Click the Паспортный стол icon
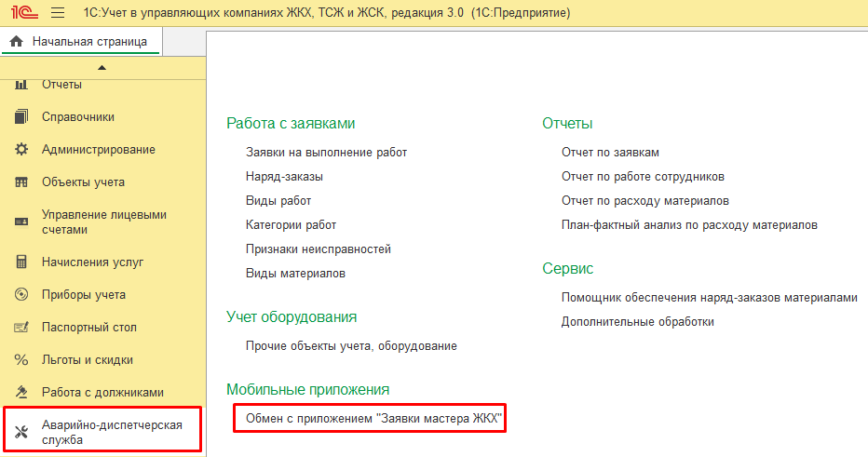Screen dimensions: 868x457 click(21, 327)
